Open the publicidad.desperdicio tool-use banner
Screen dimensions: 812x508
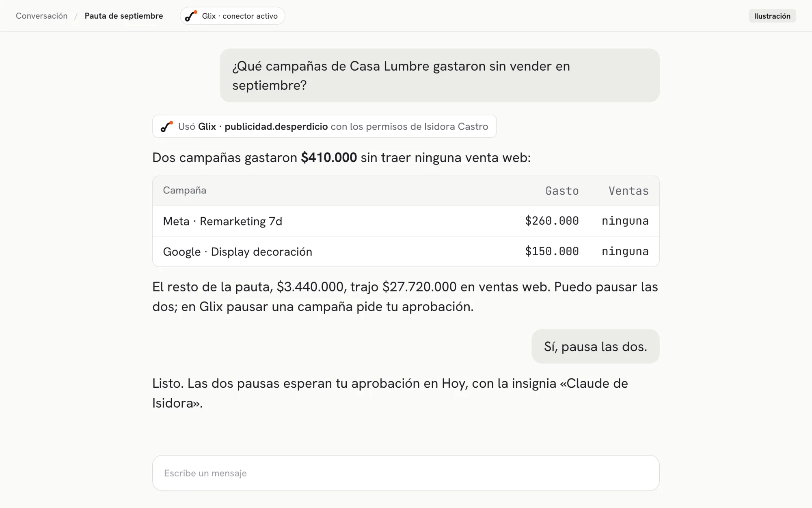point(324,126)
